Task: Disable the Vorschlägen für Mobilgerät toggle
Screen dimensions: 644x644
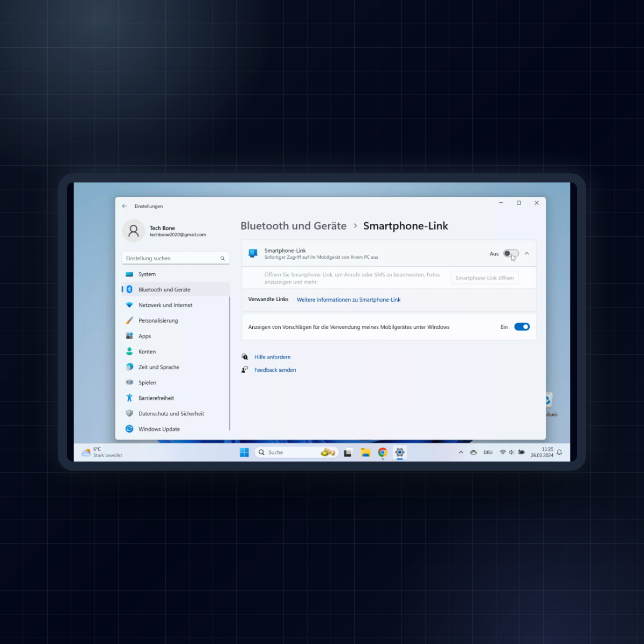Action: point(522,327)
